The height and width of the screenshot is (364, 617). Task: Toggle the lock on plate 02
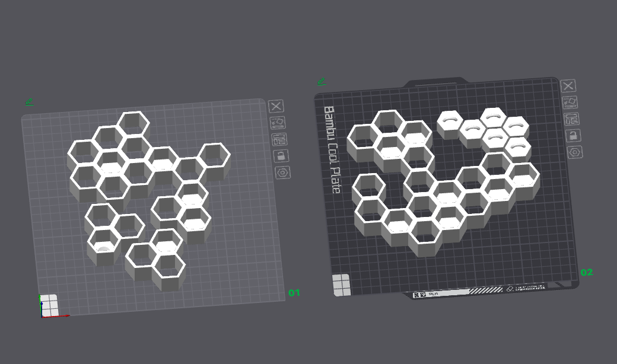(573, 136)
